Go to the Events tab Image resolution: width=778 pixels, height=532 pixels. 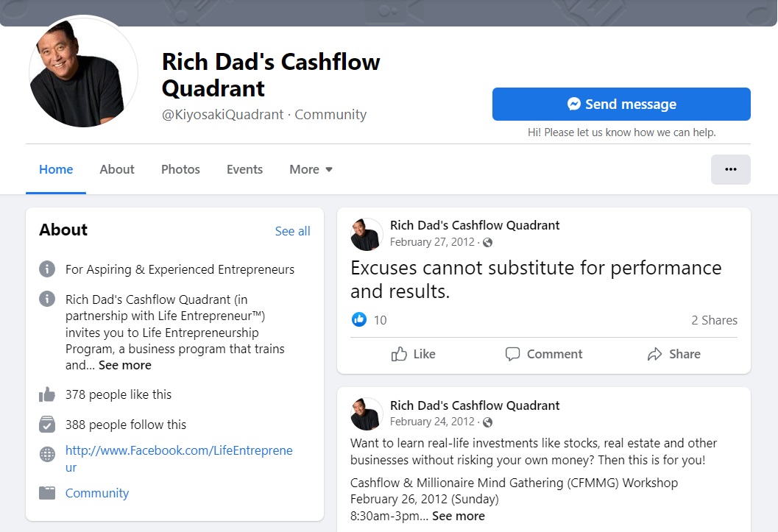244,169
